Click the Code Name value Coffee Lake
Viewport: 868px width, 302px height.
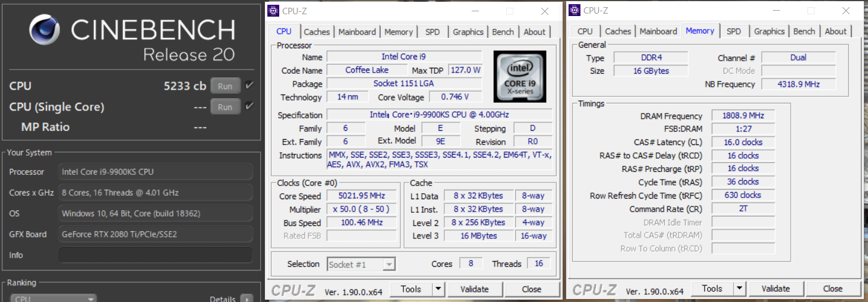367,70
